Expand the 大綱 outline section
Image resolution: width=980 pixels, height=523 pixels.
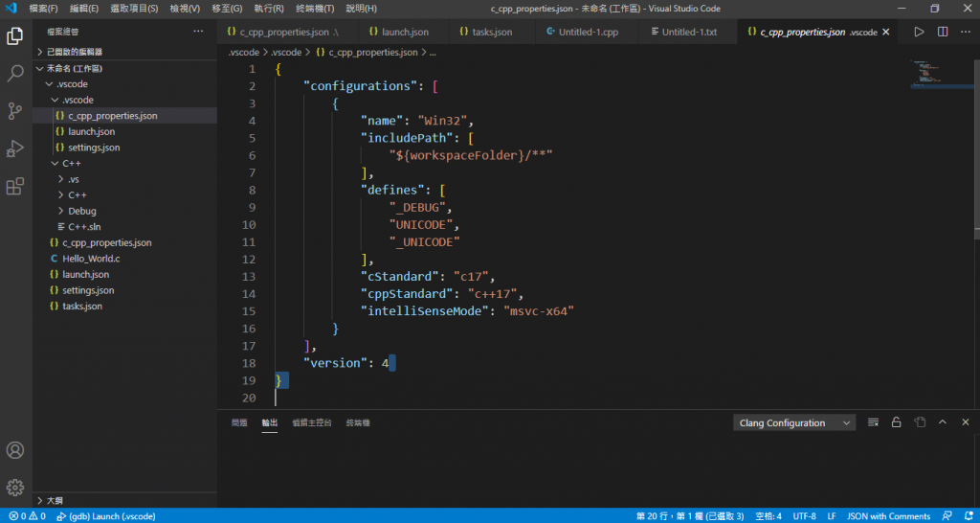pyautogui.click(x=125, y=500)
